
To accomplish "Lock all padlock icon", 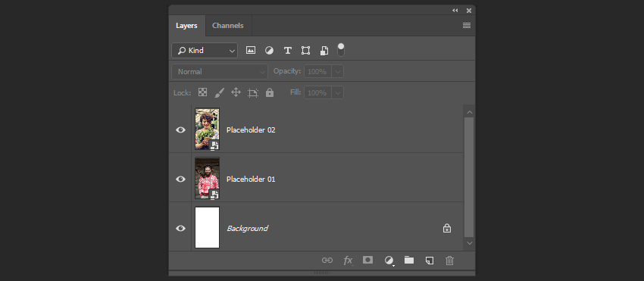I will 270,92.
